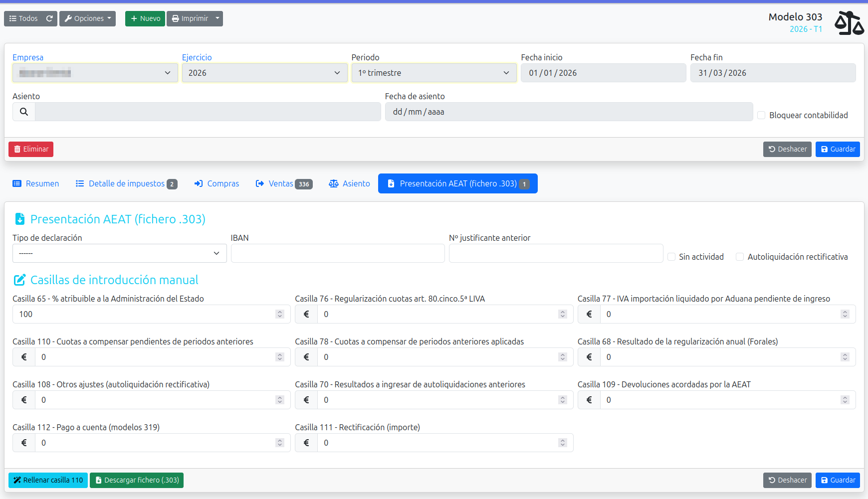This screenshot has width=868, height=499.
Task: Check Autoliquidación rectificativa option
Action: click(740, 257)
